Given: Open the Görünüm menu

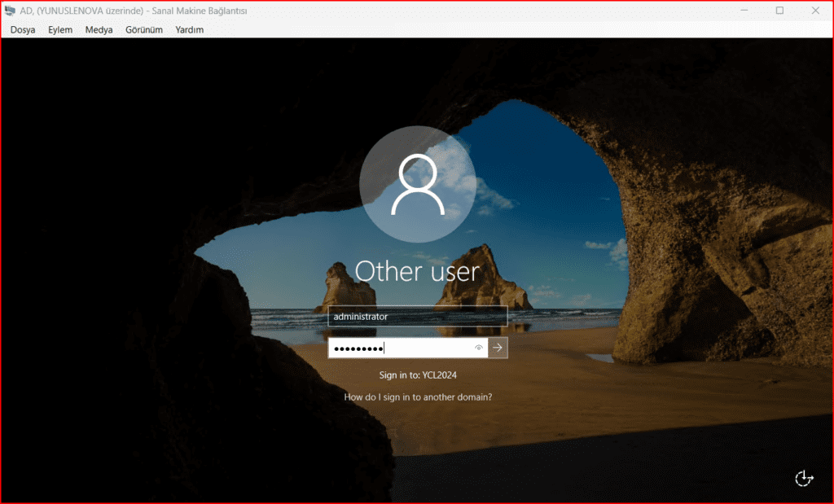Looking at the screenshot, I should point(144,29).
